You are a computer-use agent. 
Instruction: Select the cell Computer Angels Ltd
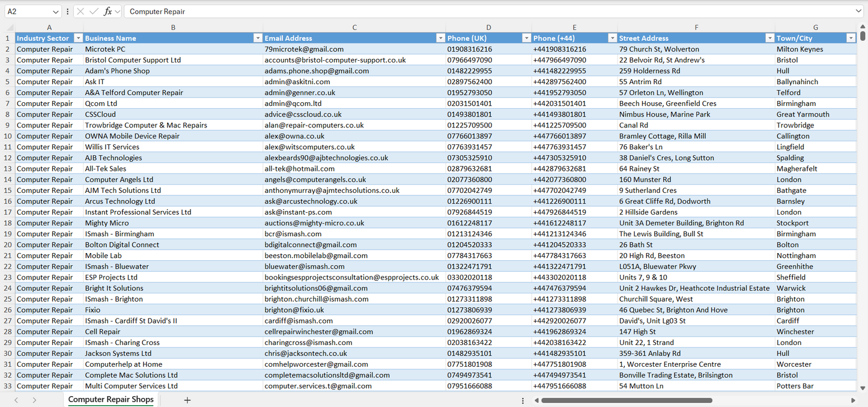point(173,180)
